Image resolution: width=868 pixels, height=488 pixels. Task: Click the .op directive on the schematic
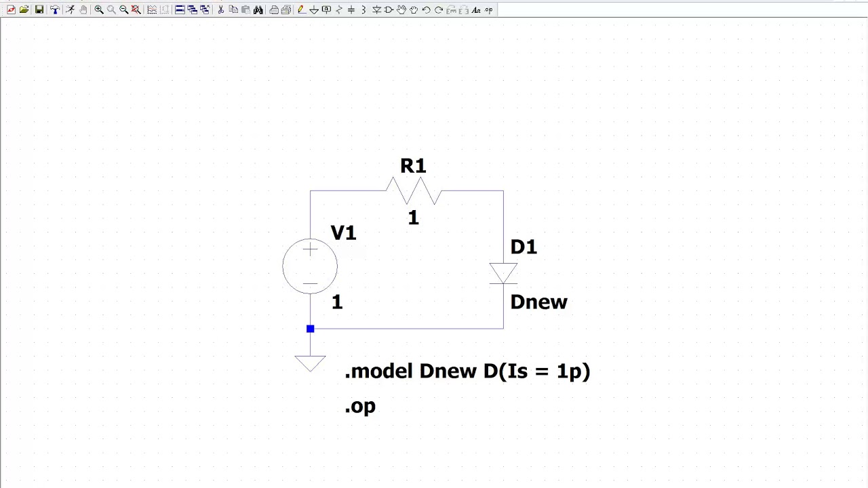[x=360, y=407]
